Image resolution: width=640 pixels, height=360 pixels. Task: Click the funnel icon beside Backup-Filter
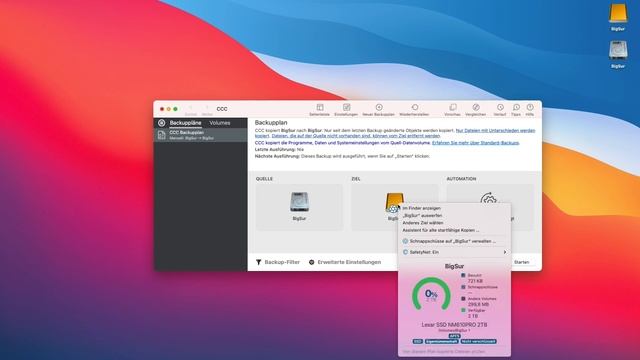(x=258, y=262)
